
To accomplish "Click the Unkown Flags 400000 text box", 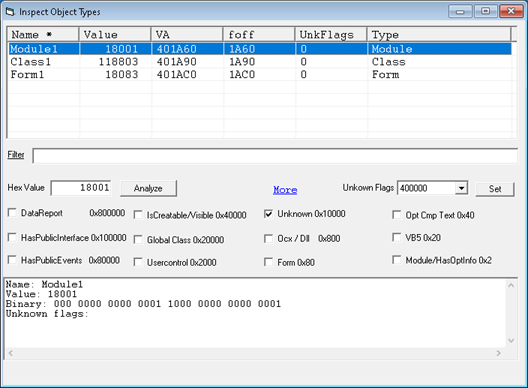I will 427,188.
